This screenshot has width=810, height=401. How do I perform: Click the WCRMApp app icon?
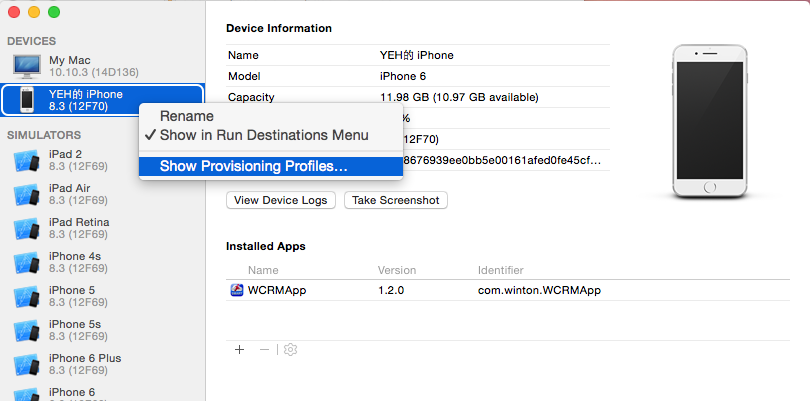237,290
